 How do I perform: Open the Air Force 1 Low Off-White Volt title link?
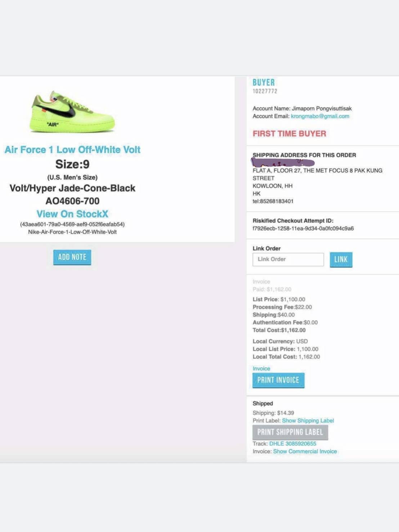pos(72,150)
